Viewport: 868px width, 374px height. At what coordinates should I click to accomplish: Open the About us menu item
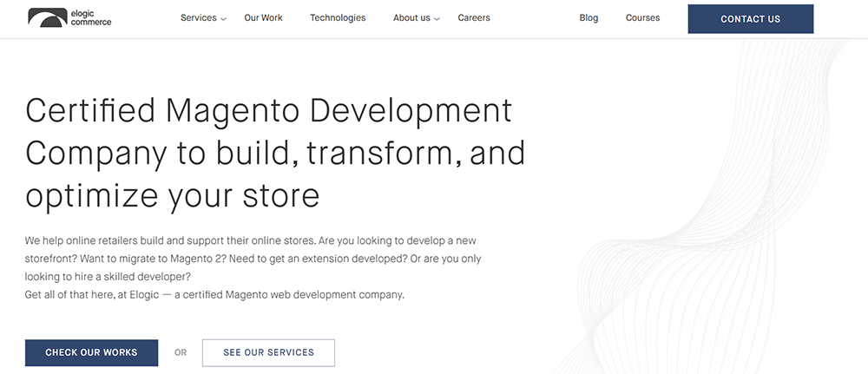click(411, 17)
